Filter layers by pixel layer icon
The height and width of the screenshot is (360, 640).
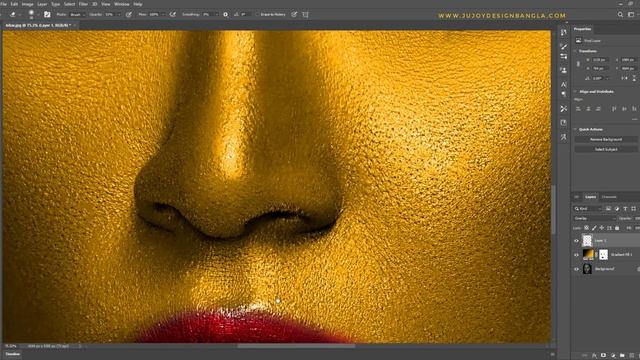tap(608, 209)
